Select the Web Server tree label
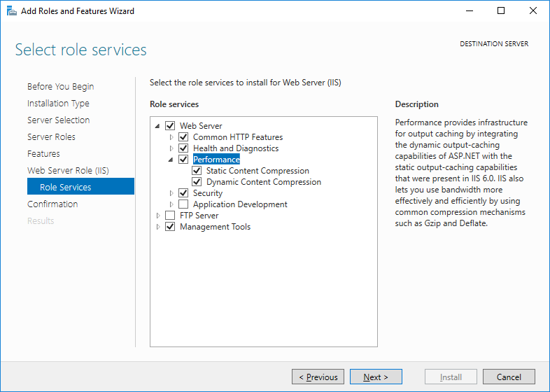 [x=201, y=125]
